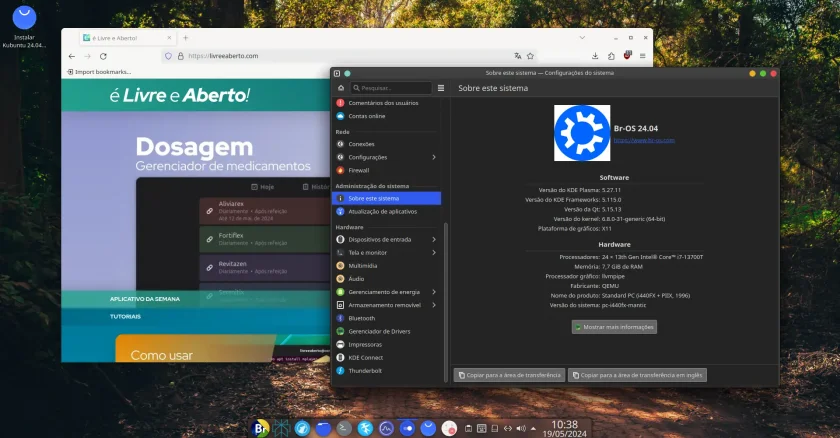
Task: Launch the terminal from the taskbar
Action: pyautogui.click(x=344, y=428)
